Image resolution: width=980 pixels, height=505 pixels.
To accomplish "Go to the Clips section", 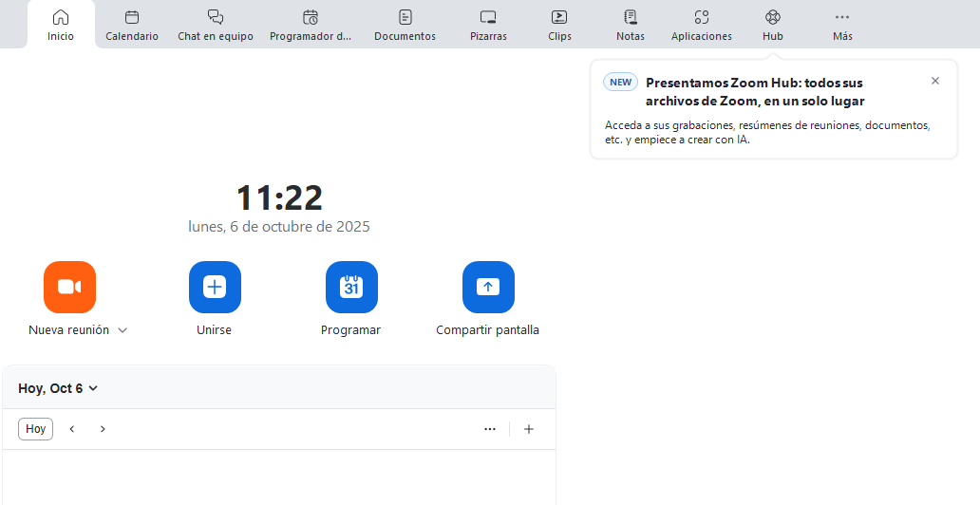I will pos(559,25).
